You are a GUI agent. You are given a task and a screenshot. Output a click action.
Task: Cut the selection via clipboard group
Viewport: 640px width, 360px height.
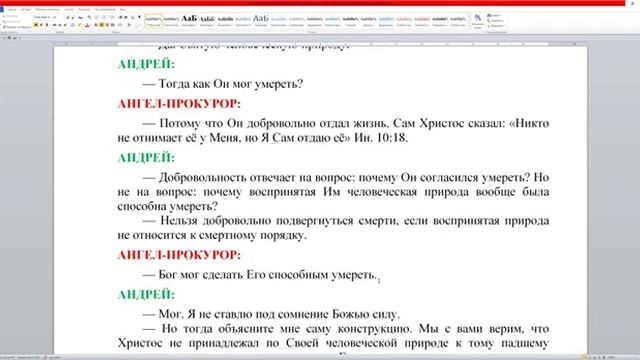point(10,16)
